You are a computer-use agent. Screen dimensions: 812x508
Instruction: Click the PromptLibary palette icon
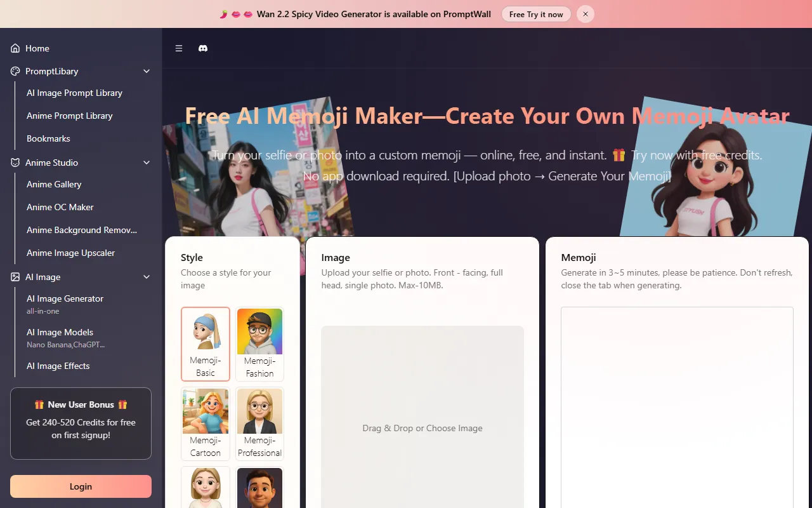point(15,71)
